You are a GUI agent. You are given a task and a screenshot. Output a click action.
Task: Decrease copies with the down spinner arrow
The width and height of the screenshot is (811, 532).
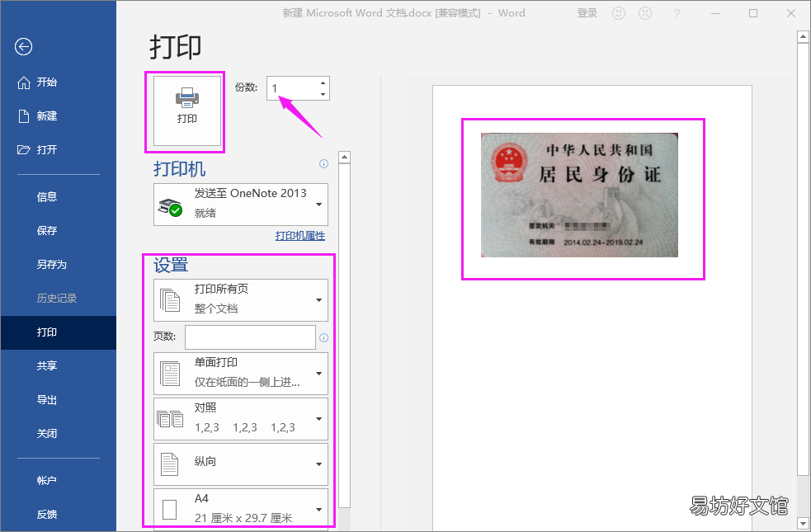click(323, 94)
